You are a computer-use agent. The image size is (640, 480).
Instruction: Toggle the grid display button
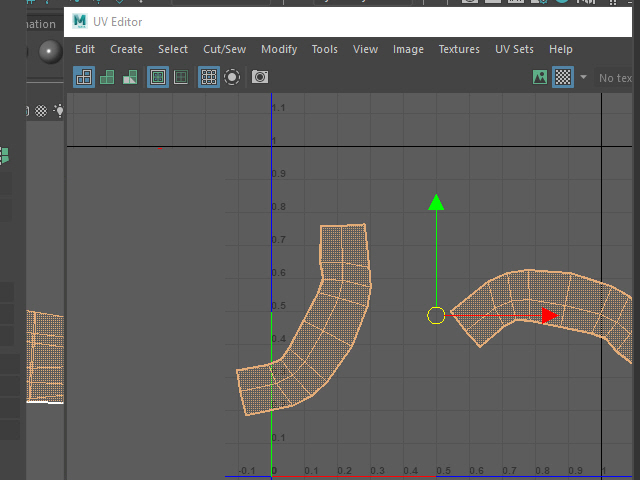(208, 77)
